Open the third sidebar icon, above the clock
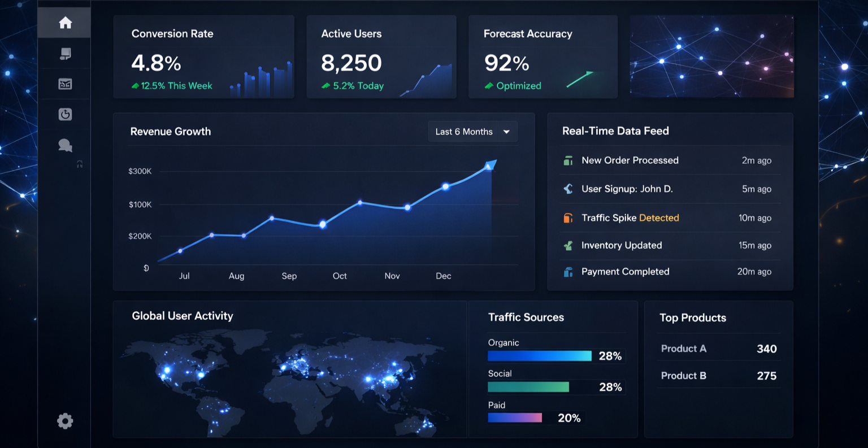Screen dimensions: 868x448 (x=65, y=84)
